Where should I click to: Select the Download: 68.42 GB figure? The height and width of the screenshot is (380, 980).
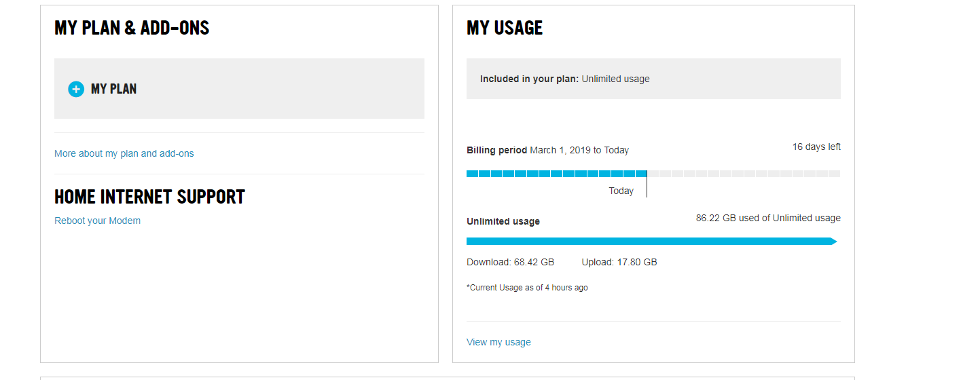pos(510,262)
